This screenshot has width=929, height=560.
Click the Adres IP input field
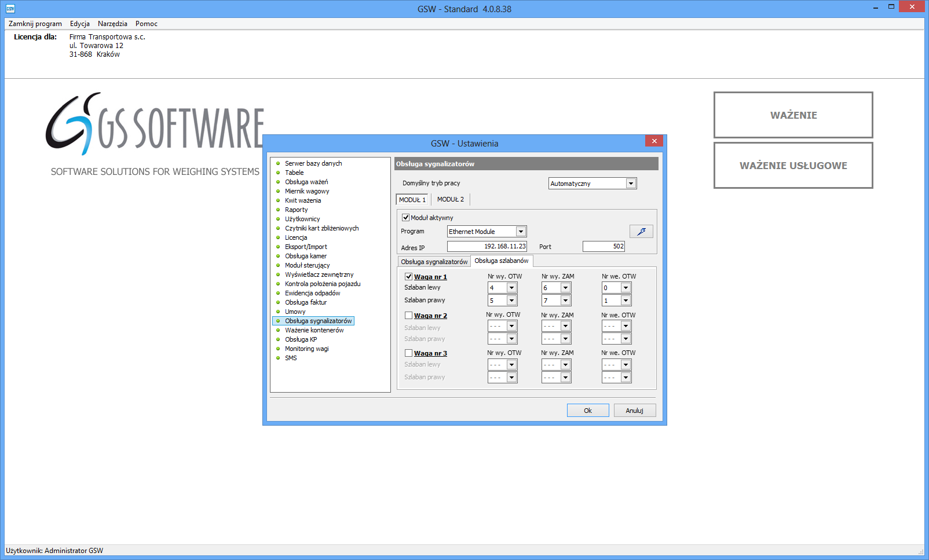click(x=487, y=247)
